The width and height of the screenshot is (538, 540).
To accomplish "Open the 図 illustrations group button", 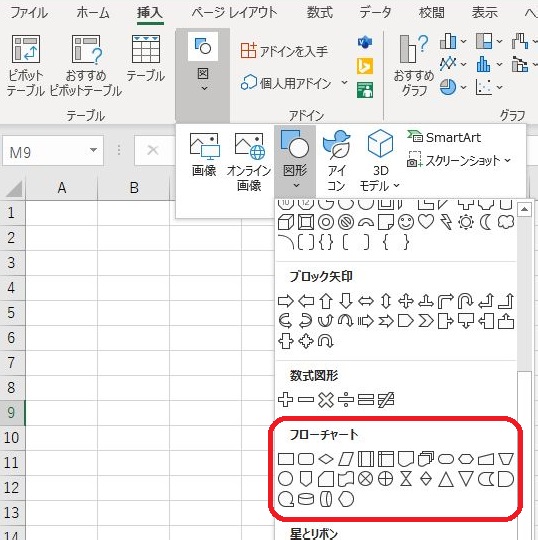I will click(203, 63).
